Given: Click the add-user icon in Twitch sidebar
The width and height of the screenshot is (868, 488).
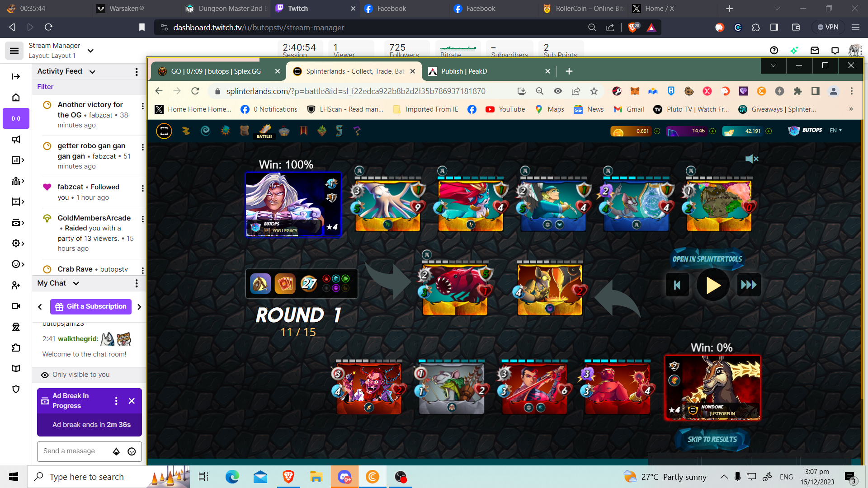Looking at the screenshot, I should point(16,285).
